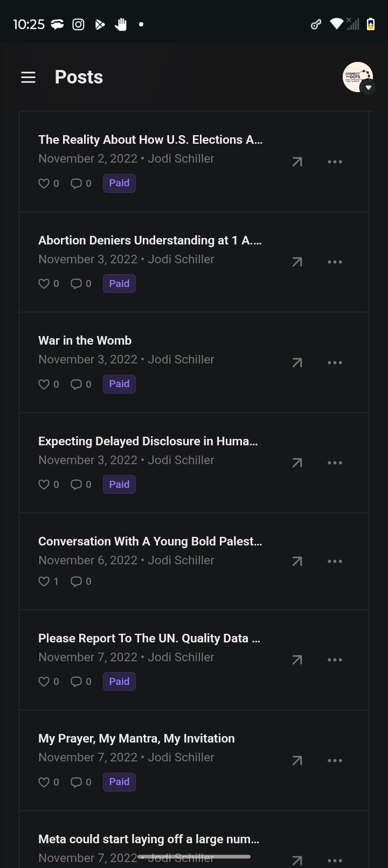This screenshot has height=868, width=388.
Task: Open more options for U.S. Elections post
Action: click(335, 162)
